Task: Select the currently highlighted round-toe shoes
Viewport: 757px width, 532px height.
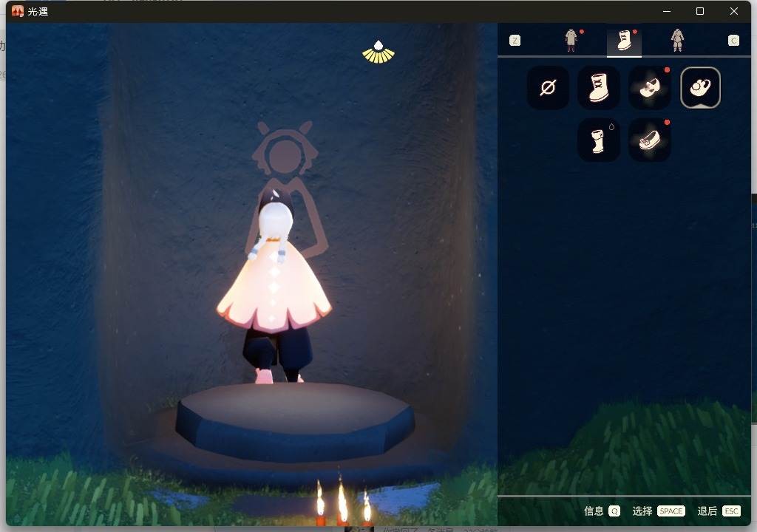Action: click(701, 88)
